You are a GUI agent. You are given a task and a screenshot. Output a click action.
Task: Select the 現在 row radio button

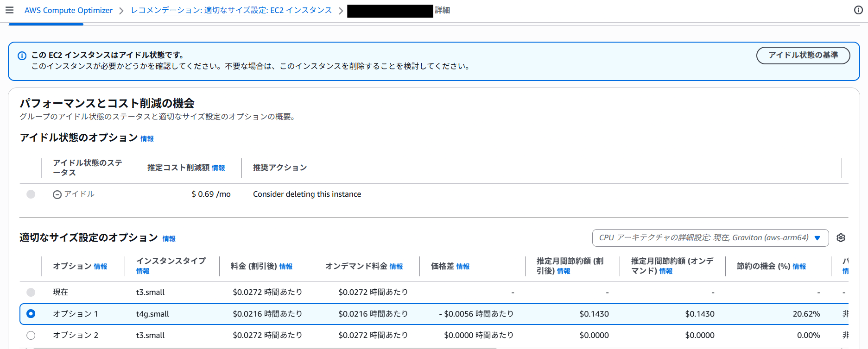point(31,292)
